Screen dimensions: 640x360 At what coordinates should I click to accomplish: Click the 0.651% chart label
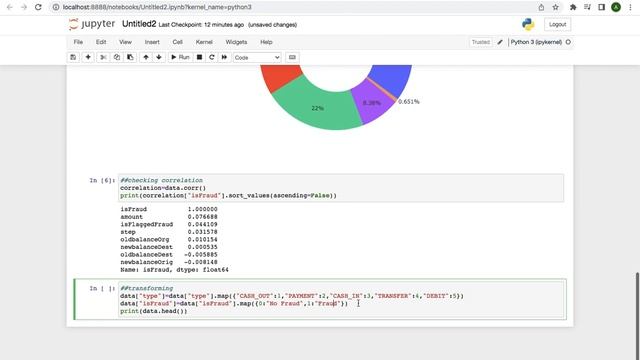coord(409,102)
